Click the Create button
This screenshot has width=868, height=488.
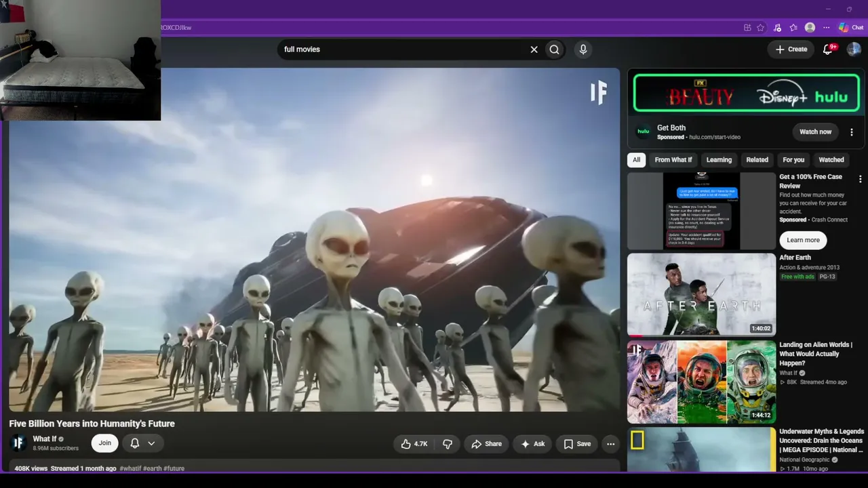(x=791, y=49)
